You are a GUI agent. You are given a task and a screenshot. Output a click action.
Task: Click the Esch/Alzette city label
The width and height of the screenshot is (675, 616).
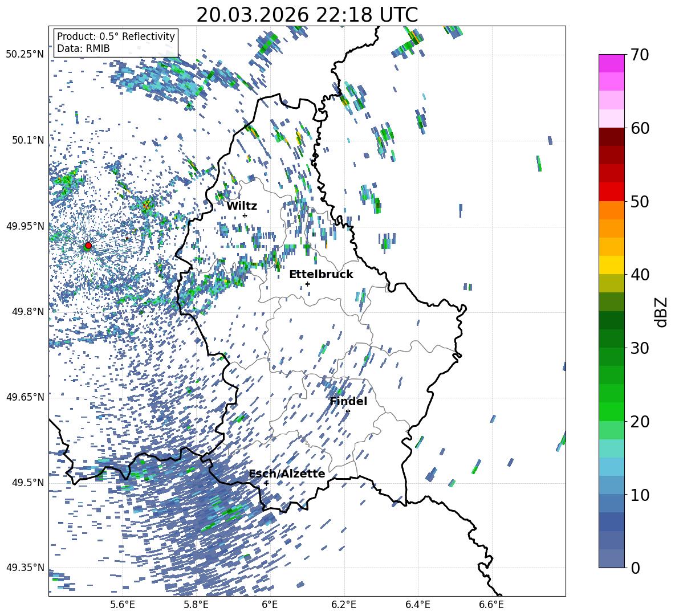287,474
